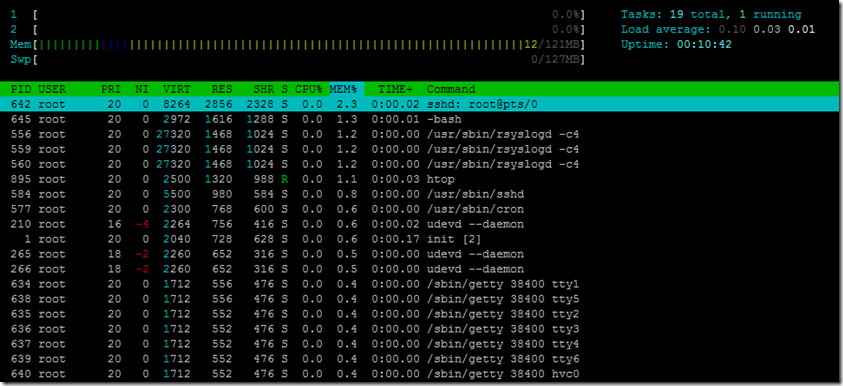Click the 16 priority value of udevd
The width and height of the screenshot is (843, 386).
coord(114,224)
